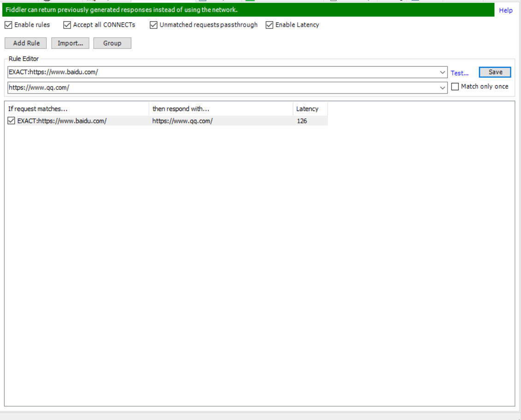
Task: Open the Test... link
Action: pos(460,73)
